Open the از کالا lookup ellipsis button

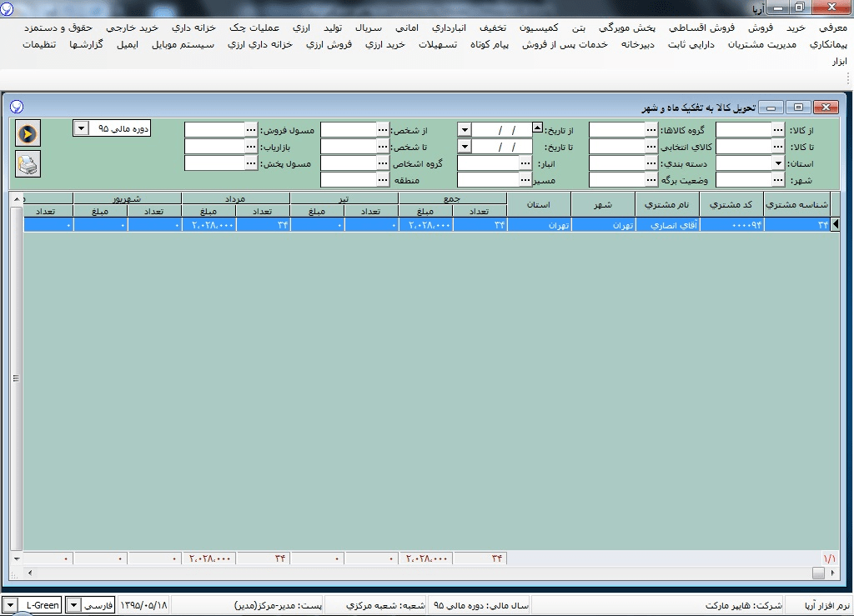click(x=778, y=130)
